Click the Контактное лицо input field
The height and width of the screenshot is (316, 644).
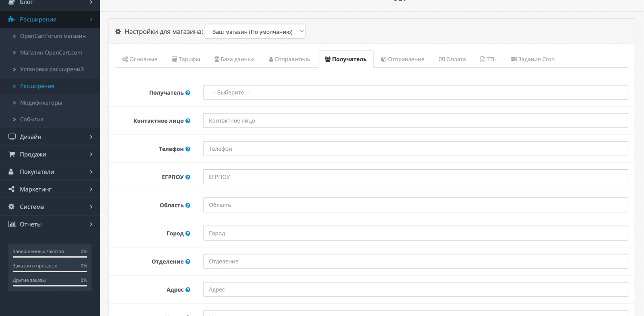pyautogui.click(x=415, y=121)
